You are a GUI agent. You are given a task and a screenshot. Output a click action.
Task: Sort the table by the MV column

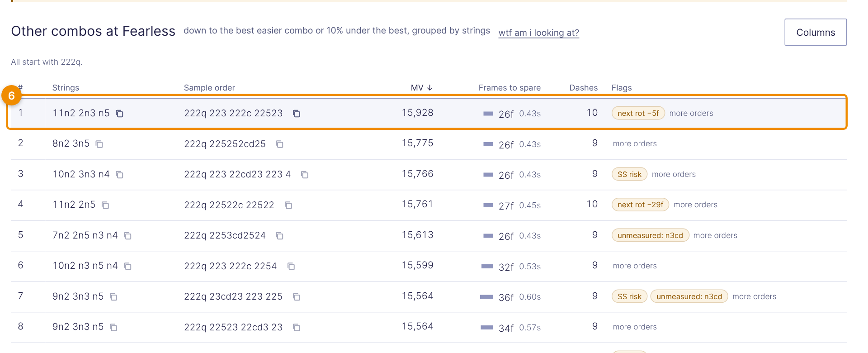coord(422,88)
